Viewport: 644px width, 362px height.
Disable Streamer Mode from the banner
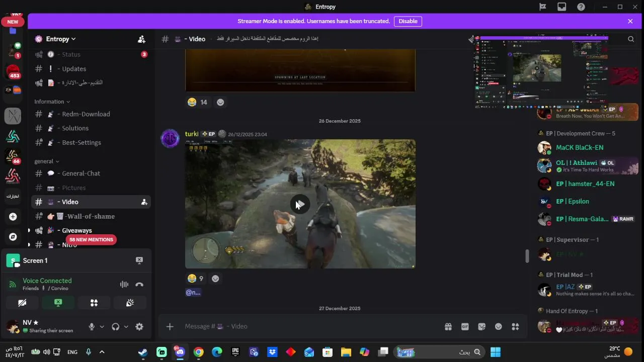[x=408, y=21]
